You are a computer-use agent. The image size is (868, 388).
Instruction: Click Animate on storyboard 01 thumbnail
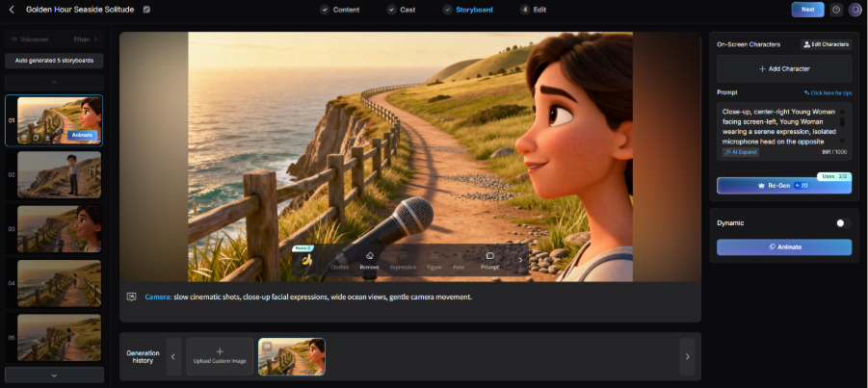click(82, 135)
